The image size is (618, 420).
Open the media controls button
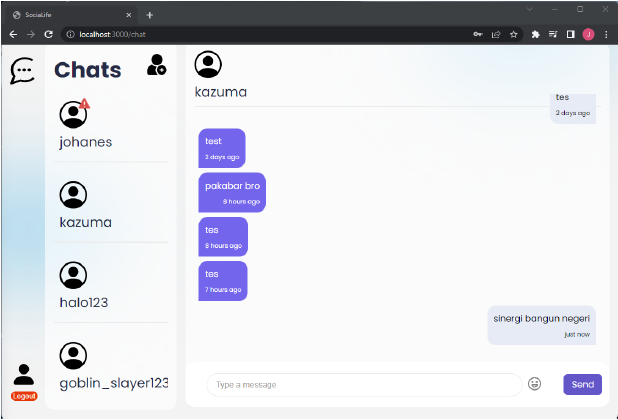553,34
